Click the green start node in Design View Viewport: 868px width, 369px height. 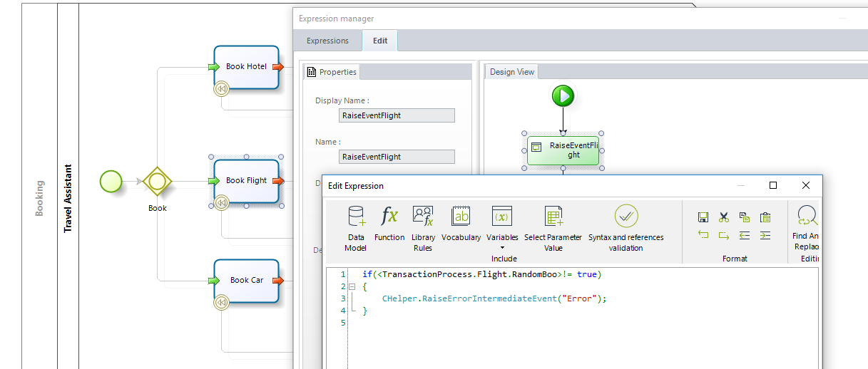pyautogui.click(x=563, y=96)
